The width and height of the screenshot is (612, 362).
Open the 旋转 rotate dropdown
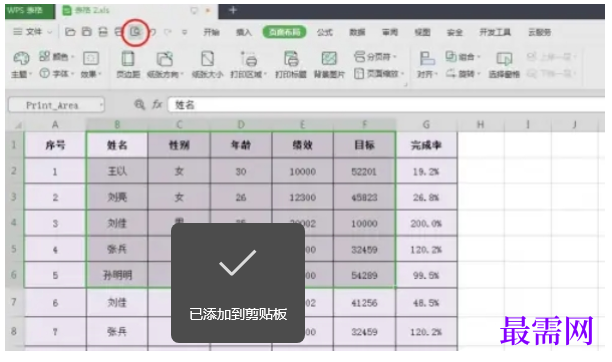tap(463, 73)
